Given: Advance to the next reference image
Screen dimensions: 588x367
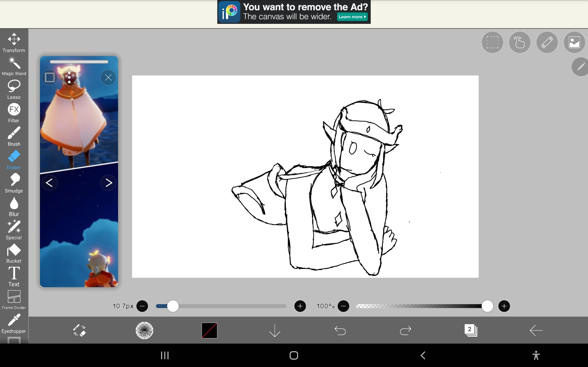Looking at the screenshot, I should coord(108,183).
